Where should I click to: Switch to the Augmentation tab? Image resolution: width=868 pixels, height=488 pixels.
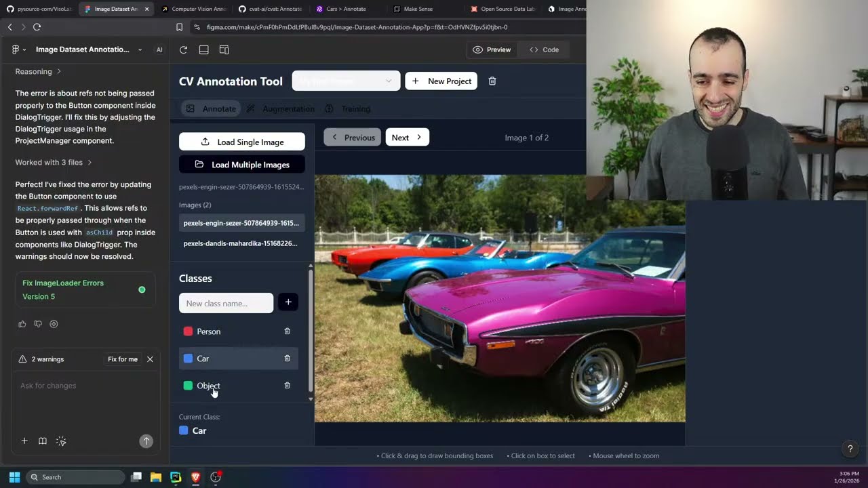(x=280, y=108)
